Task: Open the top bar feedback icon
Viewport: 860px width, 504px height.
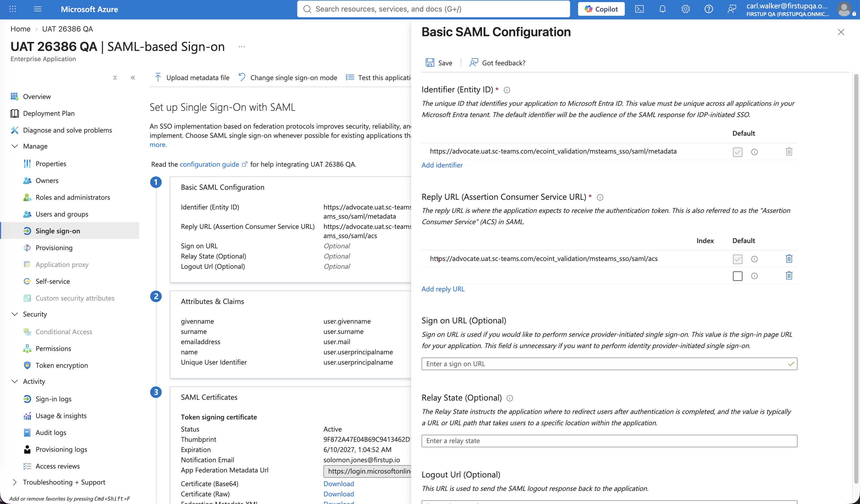Action: (732, 9)
